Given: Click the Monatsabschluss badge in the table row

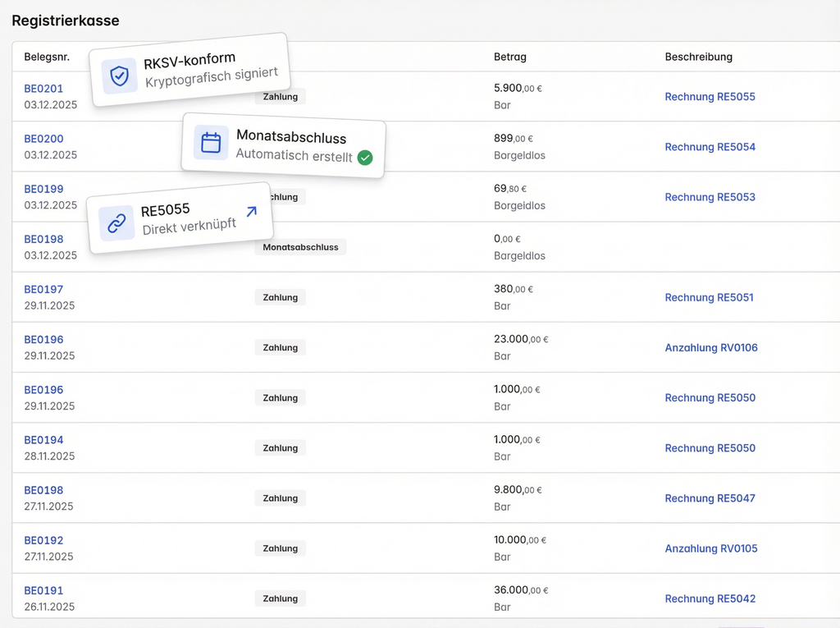Looking at the screenshot, I should (x=300, y=247).
